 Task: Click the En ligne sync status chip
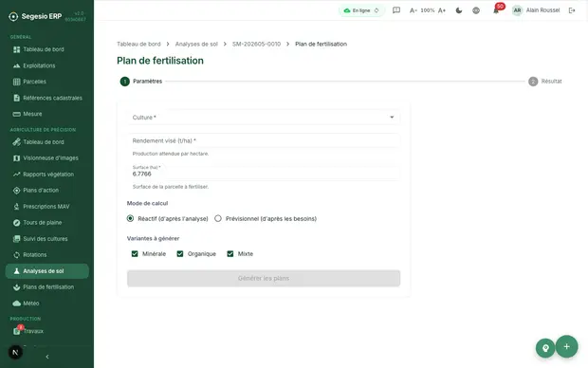pyautogui.click(x=361, y=10)
